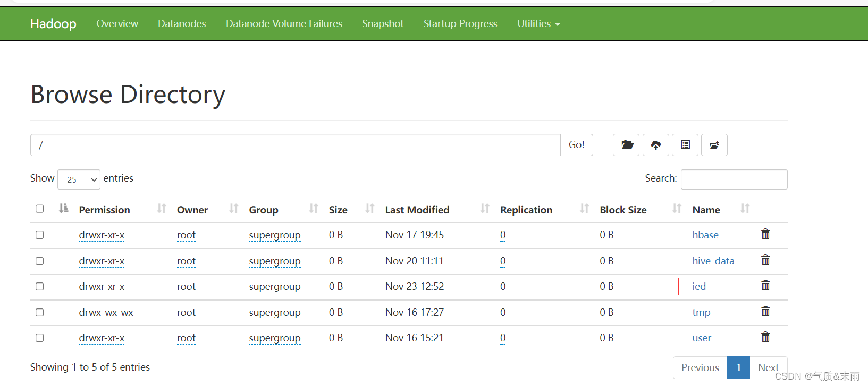
Task: Open the ied directory link
Action: coord(699,286)
